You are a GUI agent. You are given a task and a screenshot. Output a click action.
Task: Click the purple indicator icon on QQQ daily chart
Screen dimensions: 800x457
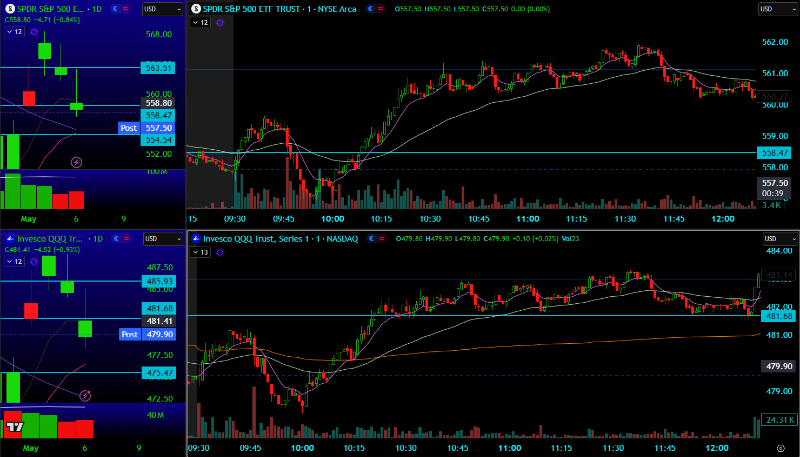(x=34, y=261)
